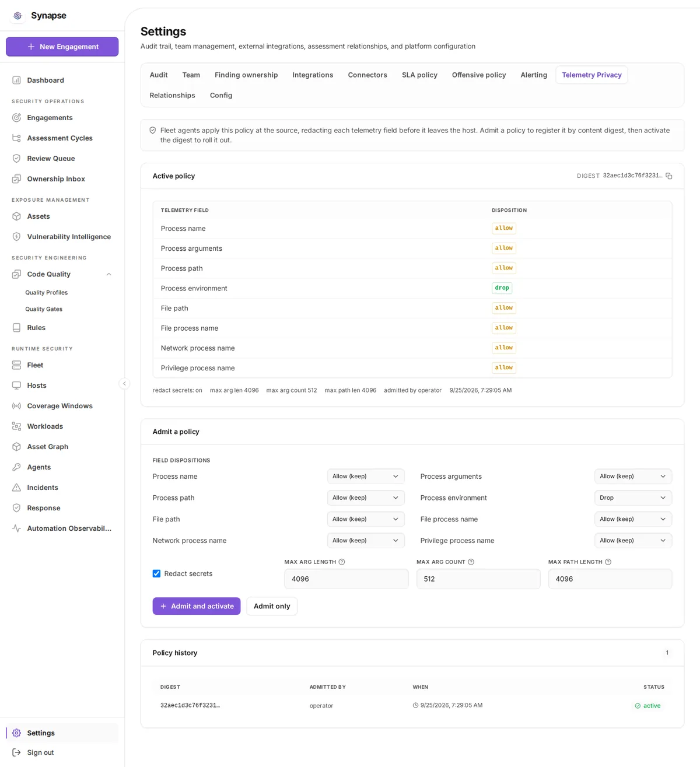Open the Process path disposition dropdown

[x=366, y=498]
